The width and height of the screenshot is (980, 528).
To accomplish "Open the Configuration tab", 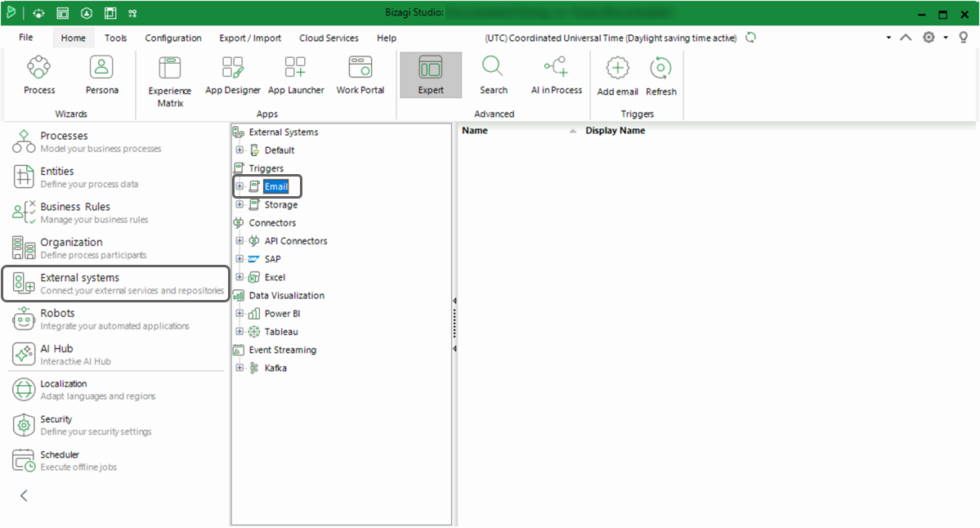I will tap(173, 38).
